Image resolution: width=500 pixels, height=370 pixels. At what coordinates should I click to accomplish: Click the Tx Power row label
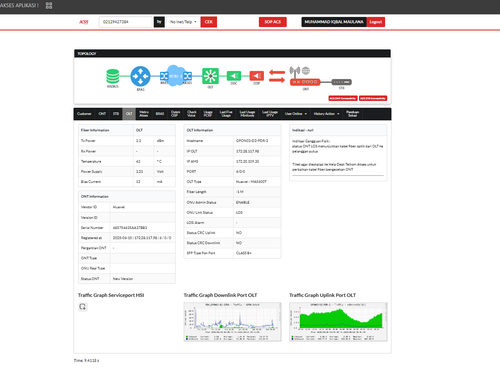pyautogui.click(x=88, y=141)
